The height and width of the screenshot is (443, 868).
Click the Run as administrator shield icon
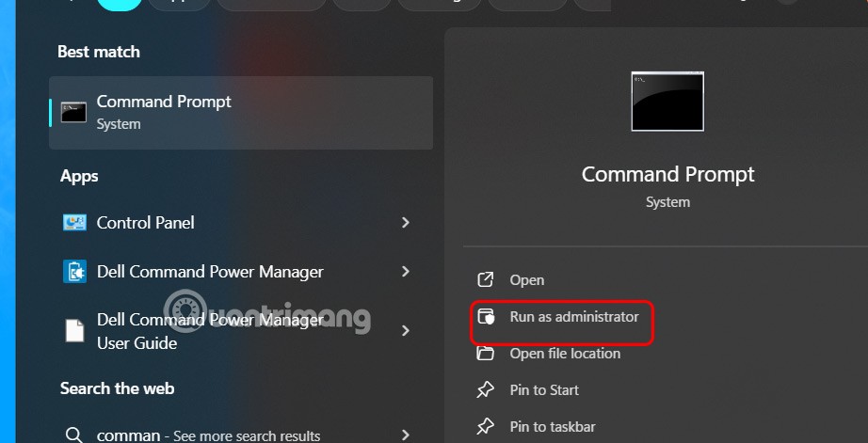click(x=486, y=317)
